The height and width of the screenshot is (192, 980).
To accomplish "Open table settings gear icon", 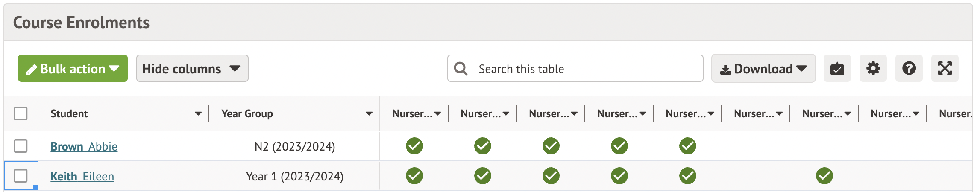I will point(873,68).
